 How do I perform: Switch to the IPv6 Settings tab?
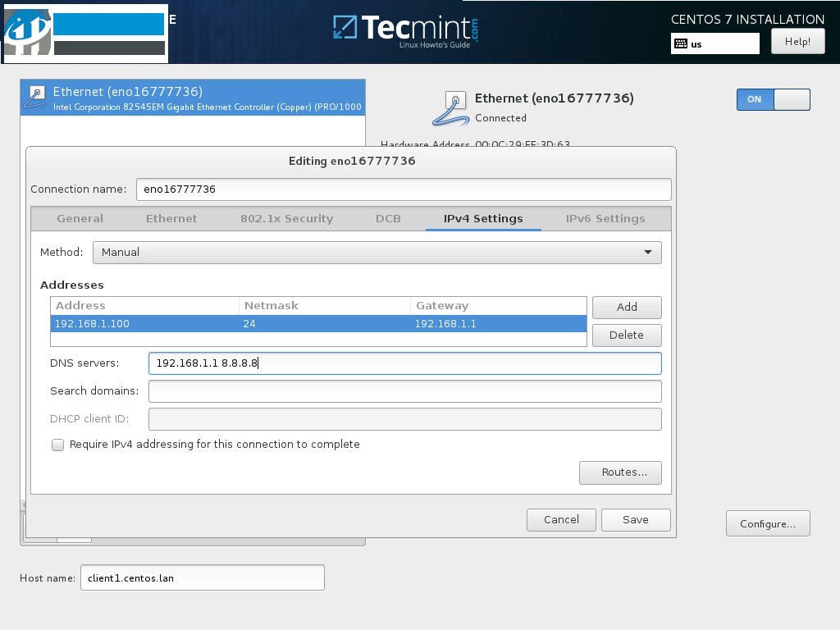coord(604,218)
